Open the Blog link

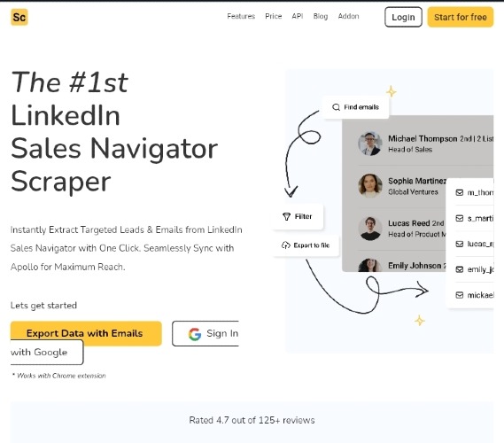tap(321, 16)
